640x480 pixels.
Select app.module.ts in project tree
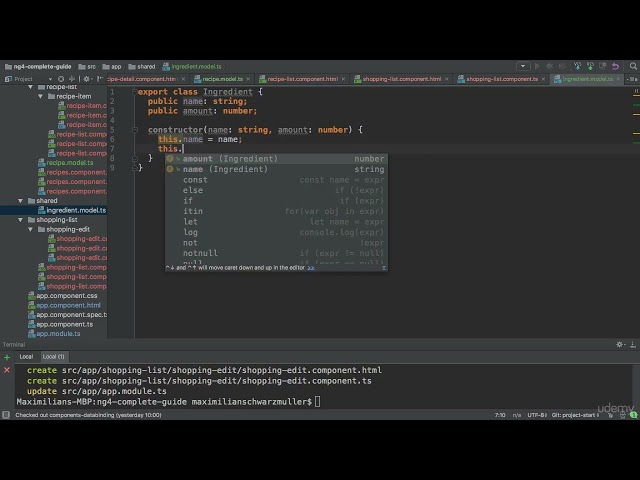[x=54, y=334]
